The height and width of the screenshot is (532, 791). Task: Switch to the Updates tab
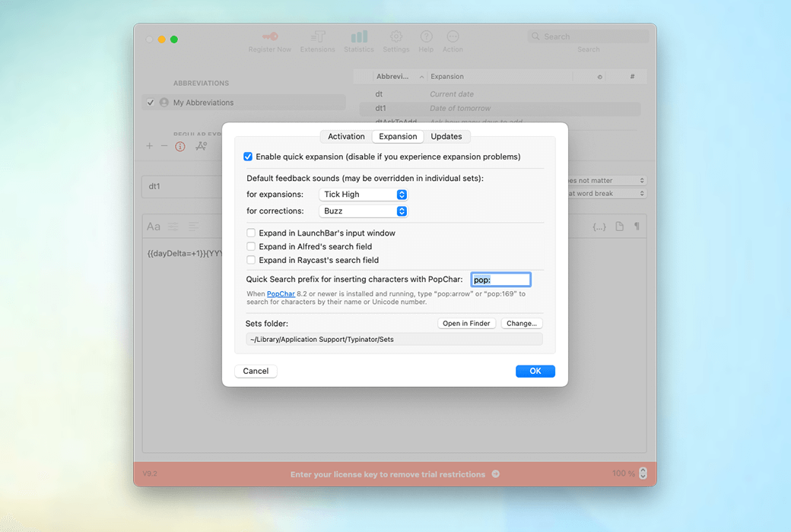pos(446,137)
